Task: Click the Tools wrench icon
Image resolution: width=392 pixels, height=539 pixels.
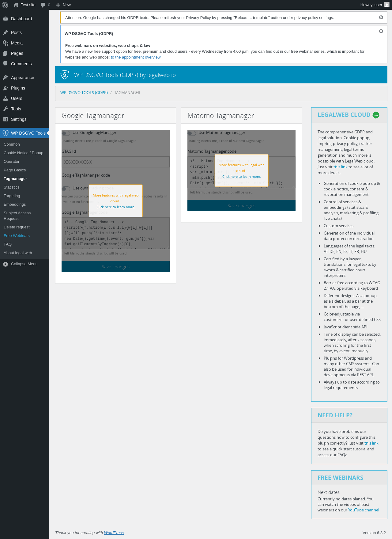Action: (x=6, y=109)
